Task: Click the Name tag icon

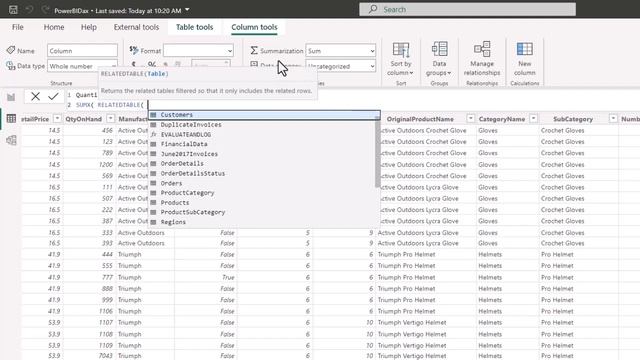Action: [11, 50]
